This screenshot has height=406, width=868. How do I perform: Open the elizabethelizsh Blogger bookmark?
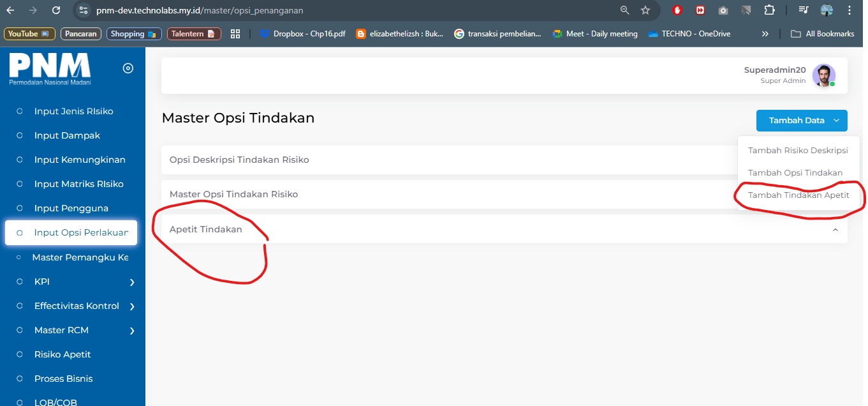[x=400, y=34]
